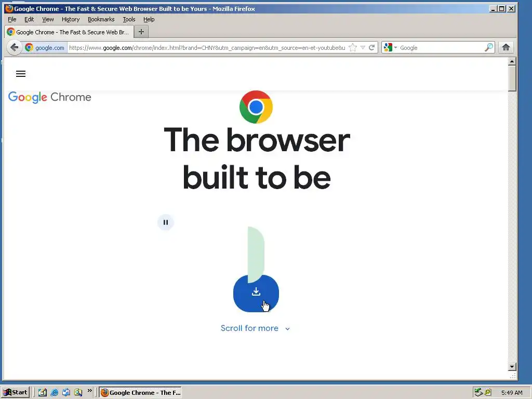
Task: Click the google.com site identity button
Action: 45,47
